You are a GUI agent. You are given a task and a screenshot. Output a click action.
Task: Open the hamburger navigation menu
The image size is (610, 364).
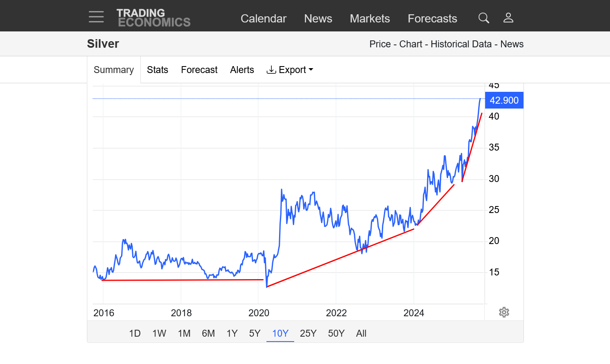pyautogui.click(x=96, y=17)
